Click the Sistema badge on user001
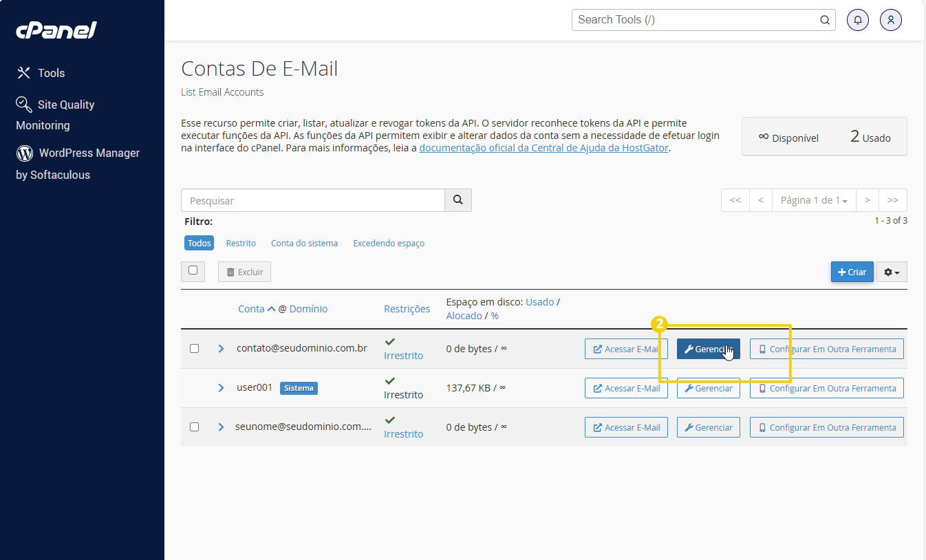 pos(299,388)
